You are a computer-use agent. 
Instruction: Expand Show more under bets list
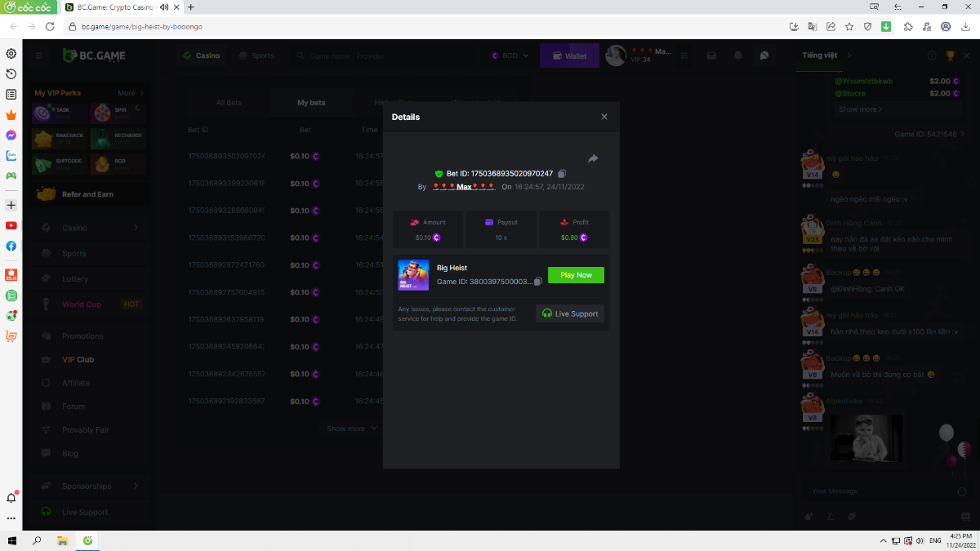pyautogui.click(x=352, y=429)
